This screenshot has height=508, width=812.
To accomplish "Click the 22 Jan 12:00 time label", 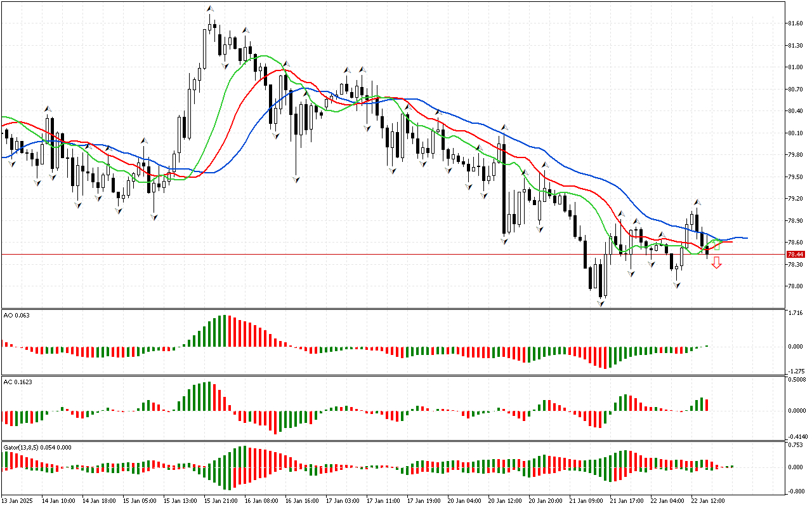I will (x=707, y=501).
